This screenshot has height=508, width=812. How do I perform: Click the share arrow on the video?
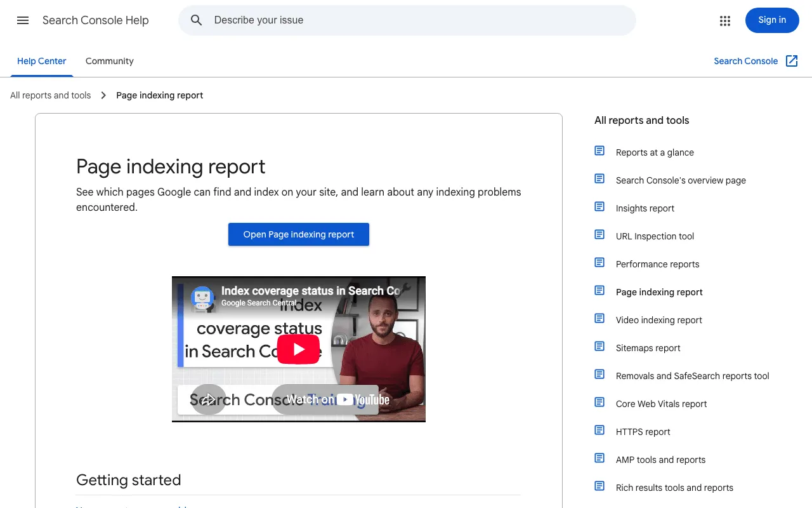point(209,399)
